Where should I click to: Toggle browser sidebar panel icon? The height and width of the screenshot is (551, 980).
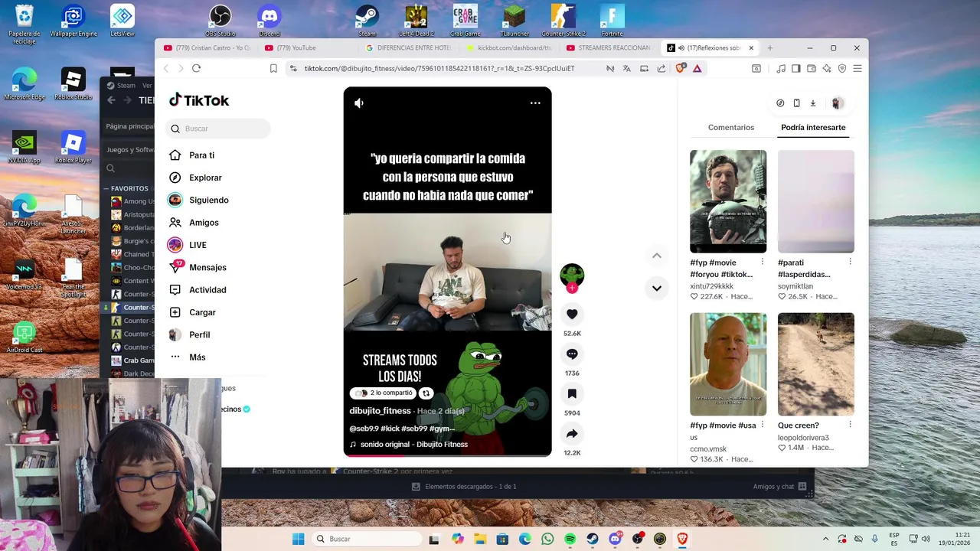click(x=796, y=68)
